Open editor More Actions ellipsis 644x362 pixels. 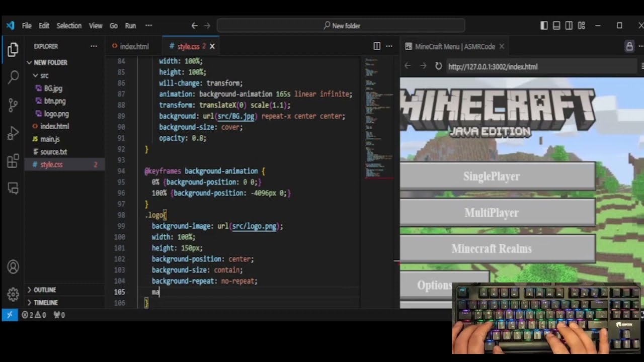(x=389, y=46)
